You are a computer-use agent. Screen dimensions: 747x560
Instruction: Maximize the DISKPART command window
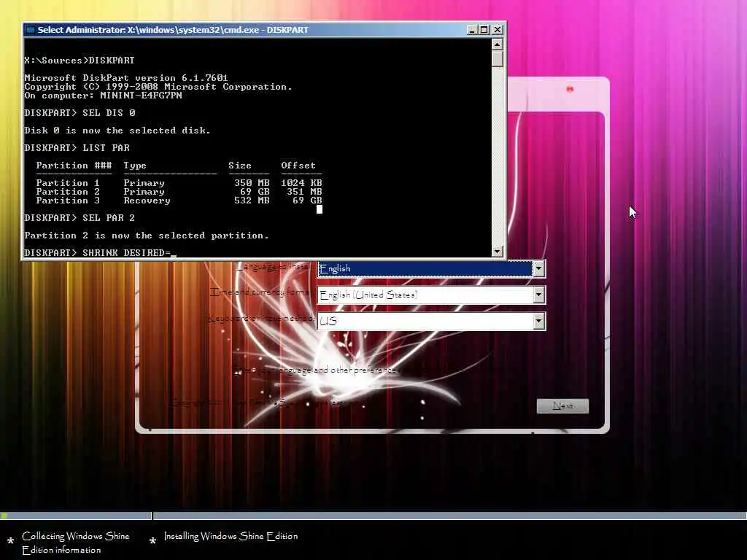(484, 29)
